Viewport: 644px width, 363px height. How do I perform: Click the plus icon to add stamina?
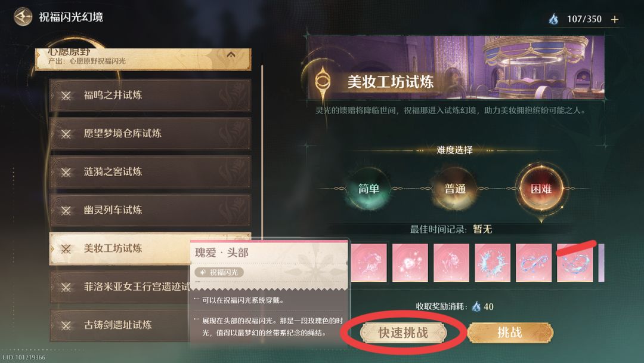pyautogui.click(x=614, y=19)
